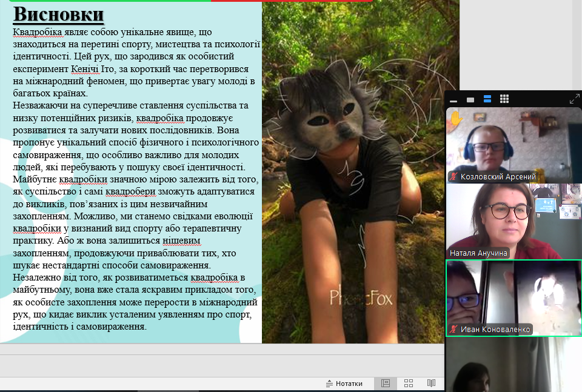The image size is (582, 392).
Task: Switch to Reading view
Action: (x=431, y=383)
